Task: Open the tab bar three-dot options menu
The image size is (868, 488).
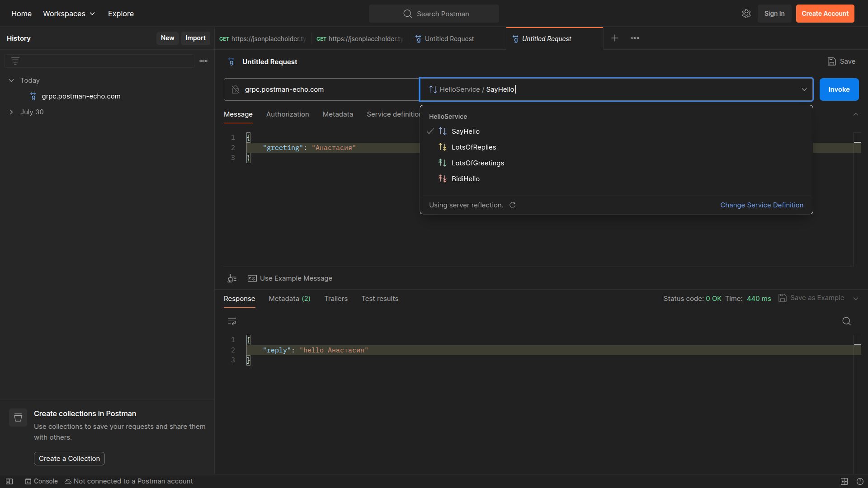Action: (635, 38)
